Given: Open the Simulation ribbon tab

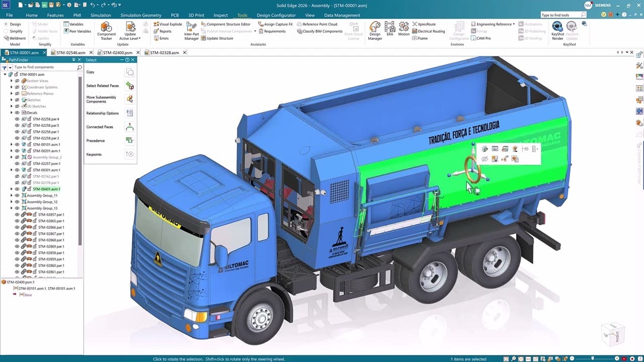Looking at the screenshot, I should pyautogui.click(x=101, y=15).
